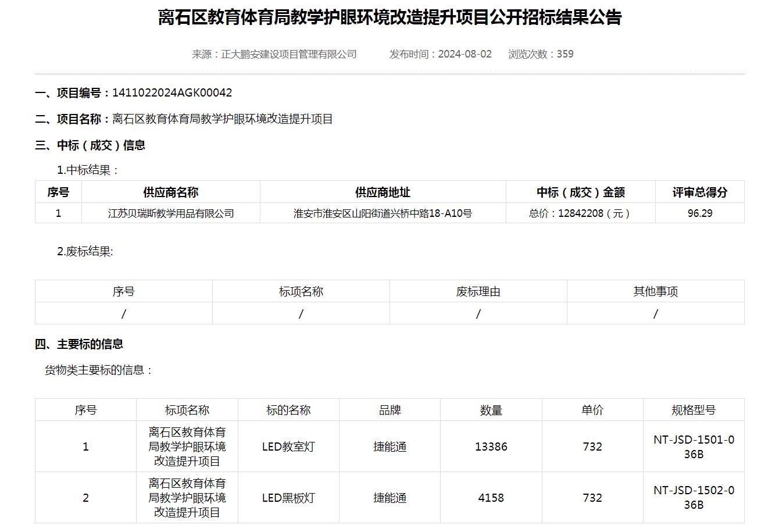
Task: Click text 货物类主要标的信息
Action: [x=98, y=370]
